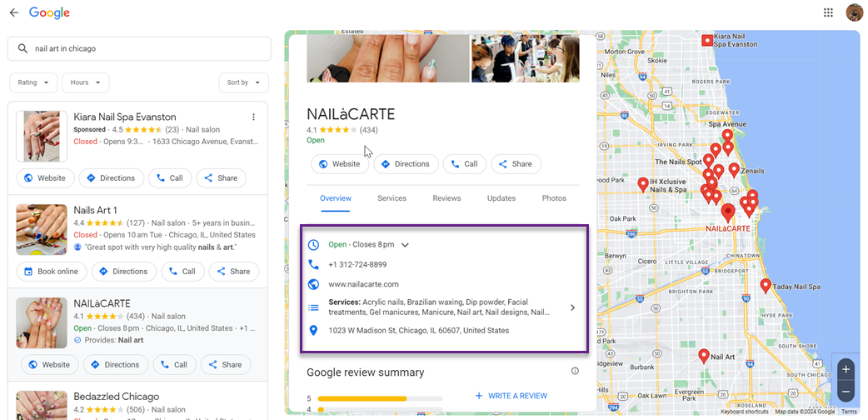Click the NAILàCARTE selected map pin
This screenshot has width=868, height=420.
pyautogui.click(x=729, y=212)
